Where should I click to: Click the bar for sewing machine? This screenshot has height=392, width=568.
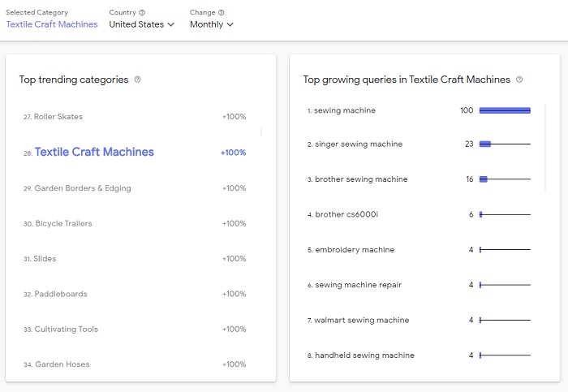pos(505,110)
